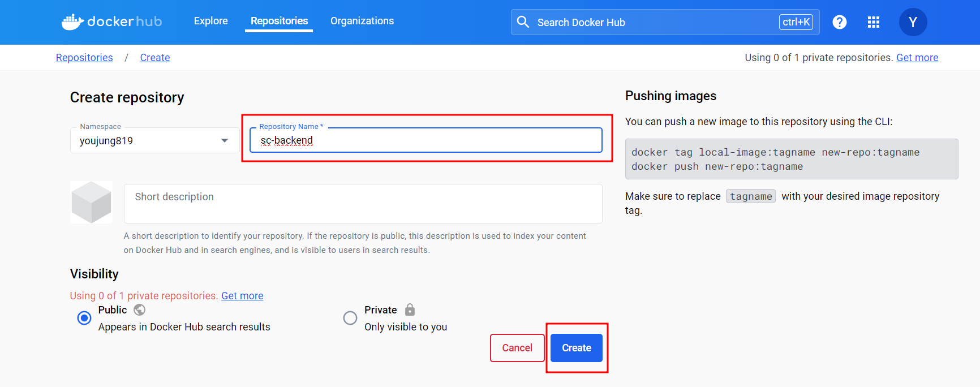Click the Docker Hub whale logo
The height and width of the screenshot is (387, 980).
pos(111,21)
